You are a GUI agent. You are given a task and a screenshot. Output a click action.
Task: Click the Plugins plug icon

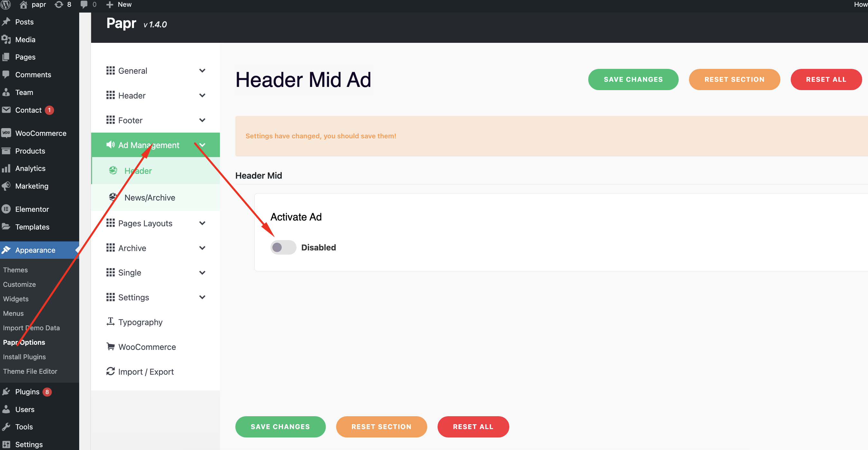6,392
